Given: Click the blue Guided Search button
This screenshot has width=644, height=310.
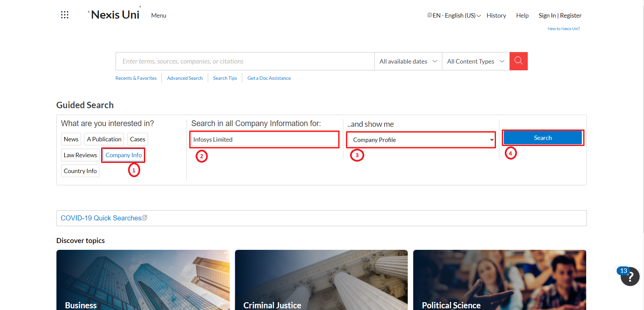Looking at the screenshot, I should [543, 138].
